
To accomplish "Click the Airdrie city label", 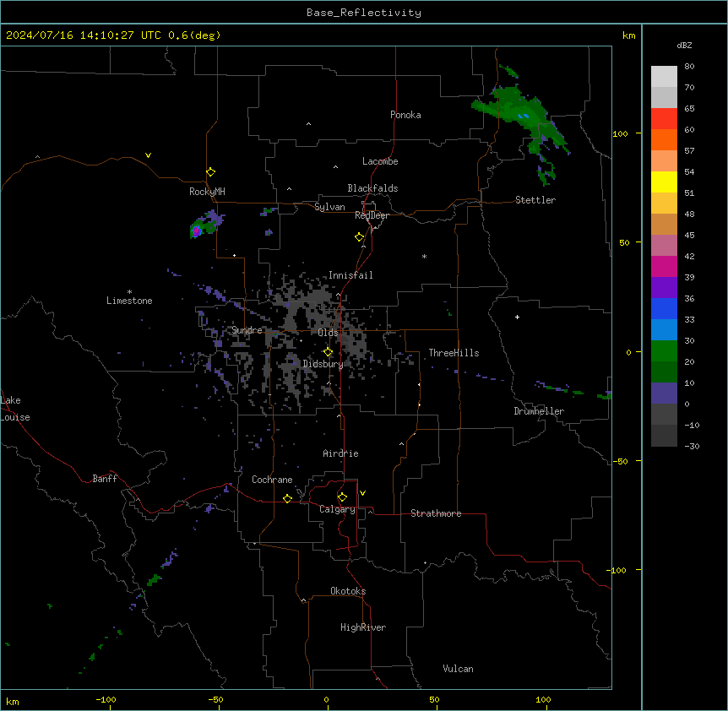I will 341,453.
